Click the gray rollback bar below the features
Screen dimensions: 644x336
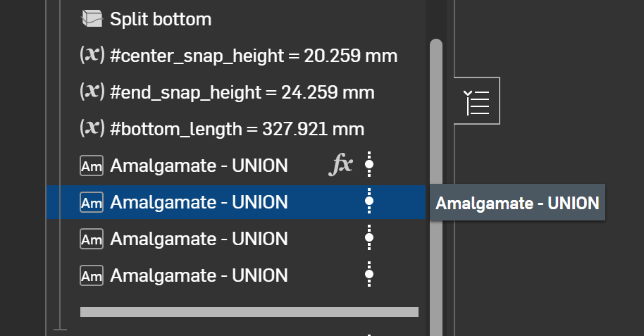[x=249, y=312]
